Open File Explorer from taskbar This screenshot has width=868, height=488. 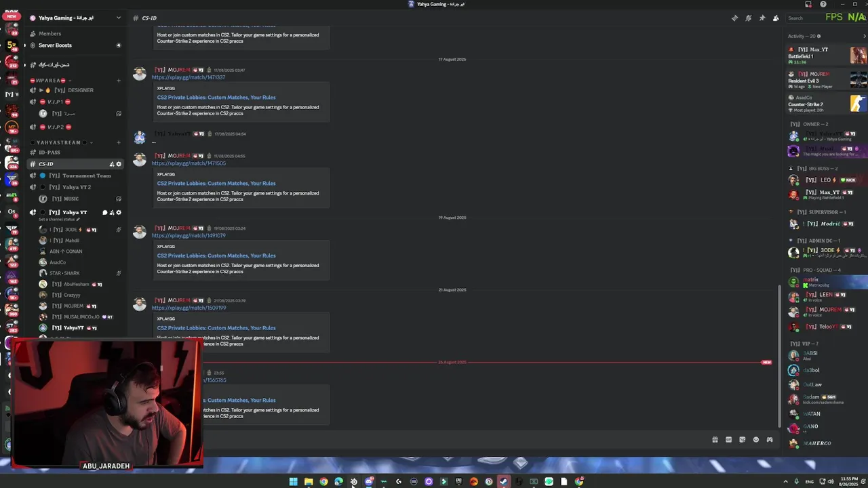[x=309, y=482]
